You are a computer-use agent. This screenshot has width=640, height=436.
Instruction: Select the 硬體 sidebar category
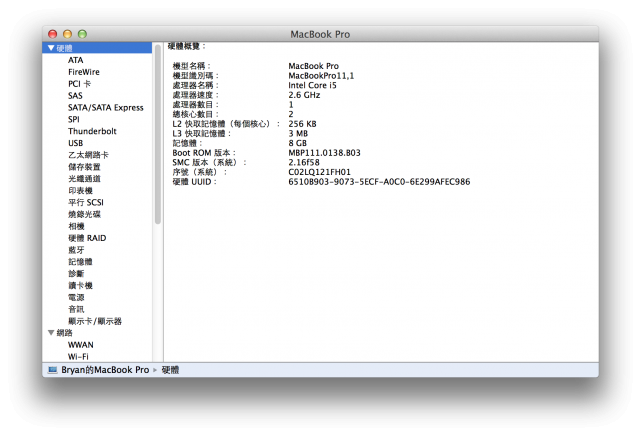(x=97, y=48)
